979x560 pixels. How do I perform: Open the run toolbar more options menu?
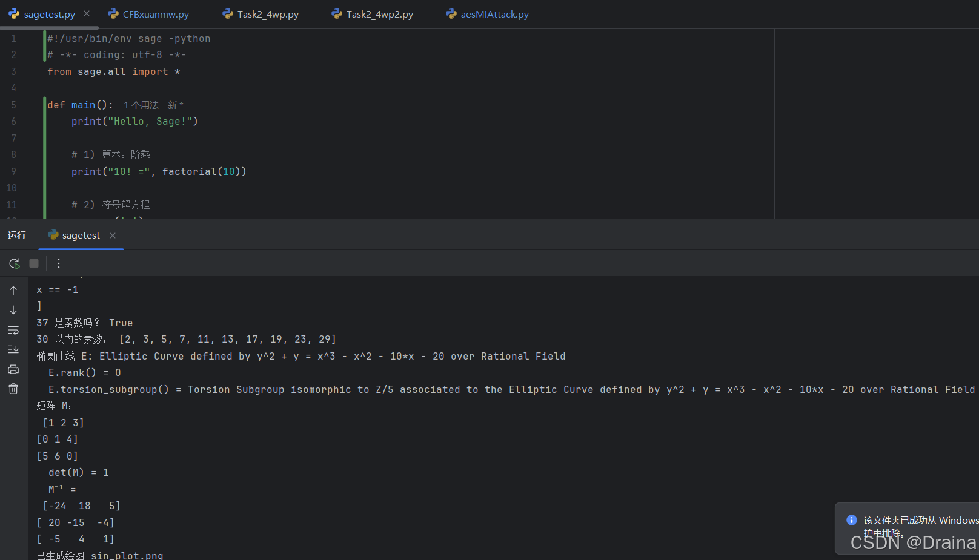[x=59, y=263]
